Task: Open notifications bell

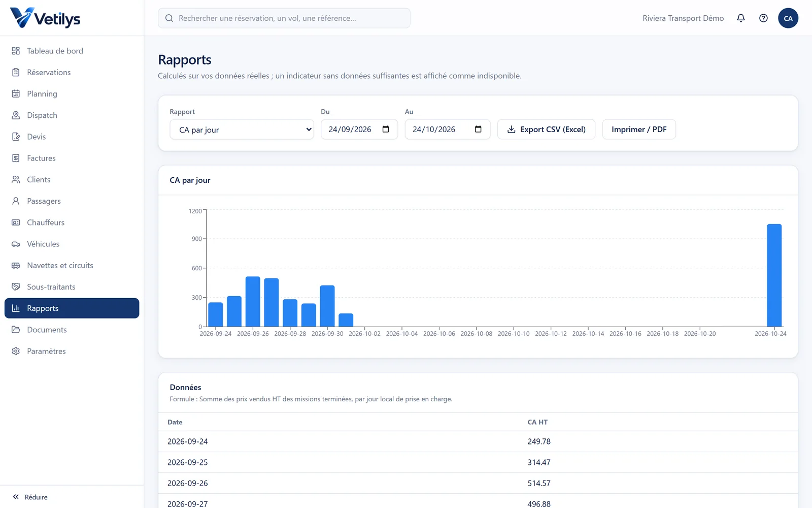Action: coord(741,18)
